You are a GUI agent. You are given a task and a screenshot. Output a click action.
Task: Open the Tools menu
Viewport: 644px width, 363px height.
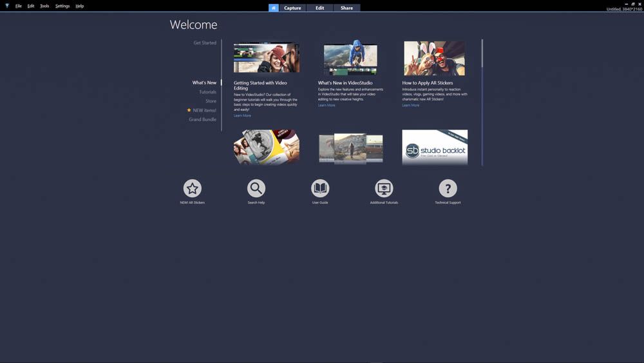44,6
